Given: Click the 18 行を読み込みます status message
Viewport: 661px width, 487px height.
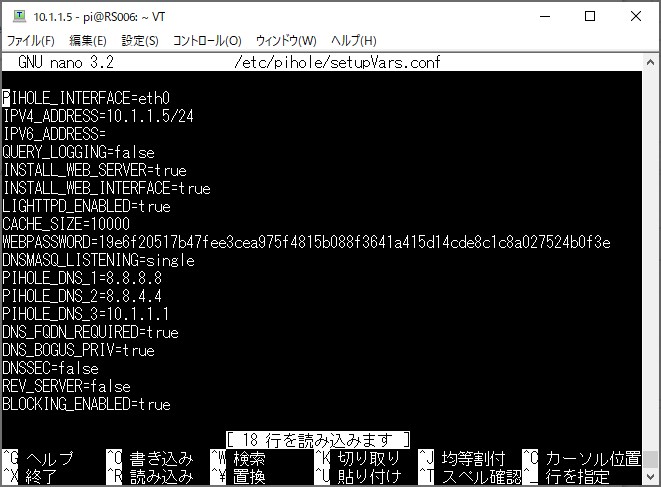Looking at the screenshot, I should click(318, 440).
